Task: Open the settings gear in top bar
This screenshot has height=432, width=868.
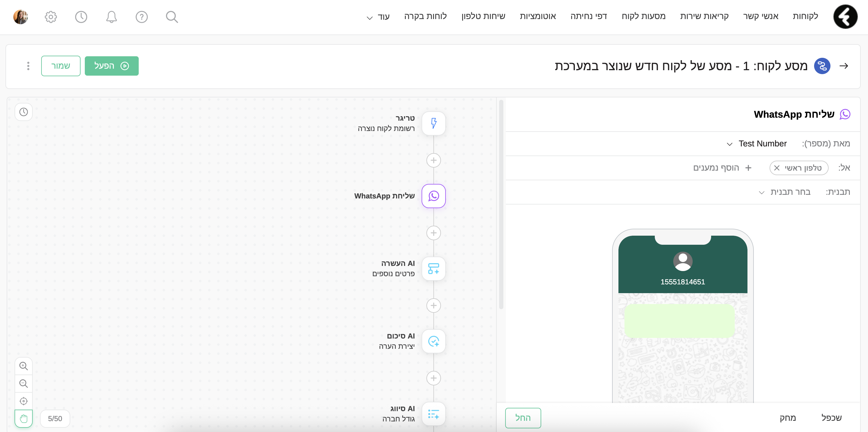Action: 51,17
